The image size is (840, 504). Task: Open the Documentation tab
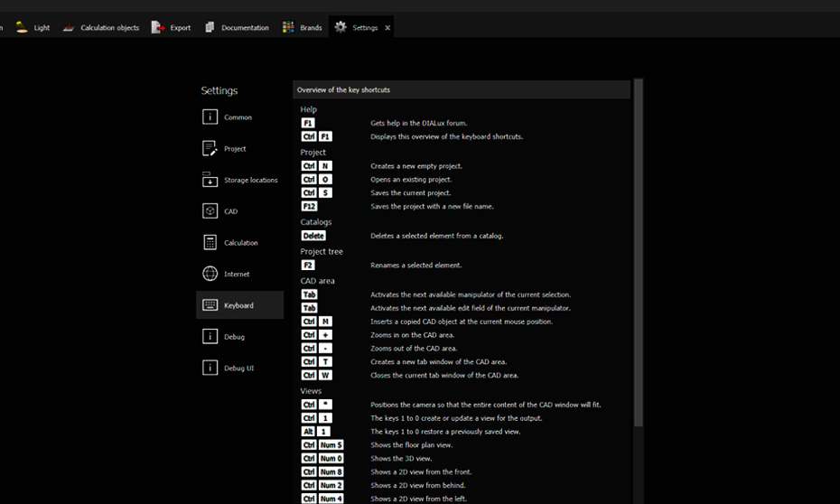tap(237, 28)
